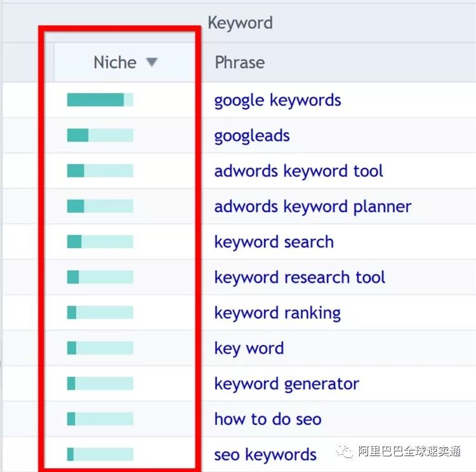Open the 'keyword search' phrase link
476x472 pixels.
pyautogui.click(x=274, y=242)
